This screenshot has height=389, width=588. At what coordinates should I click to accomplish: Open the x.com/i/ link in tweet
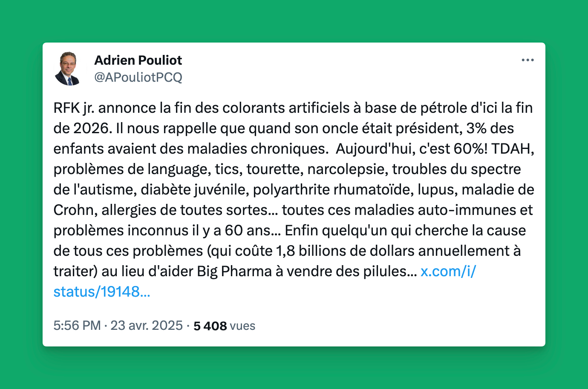click(x=448, y=271)
